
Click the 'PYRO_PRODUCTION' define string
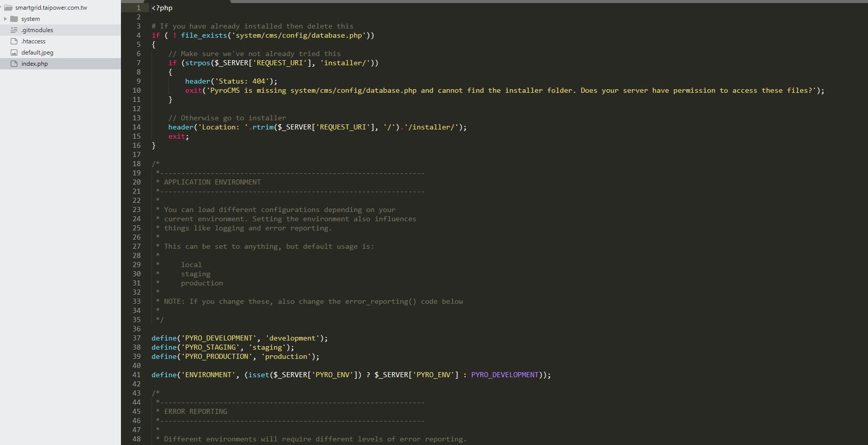point(217,356)
